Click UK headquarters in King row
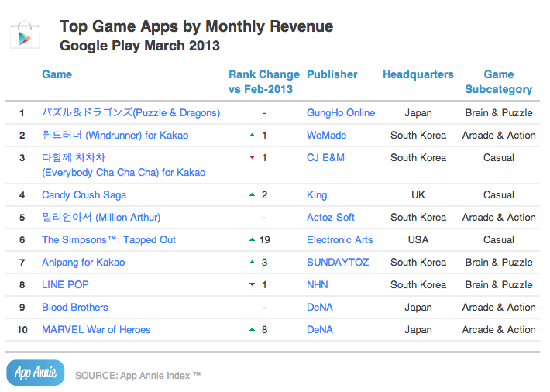 [x=418, y=194]
